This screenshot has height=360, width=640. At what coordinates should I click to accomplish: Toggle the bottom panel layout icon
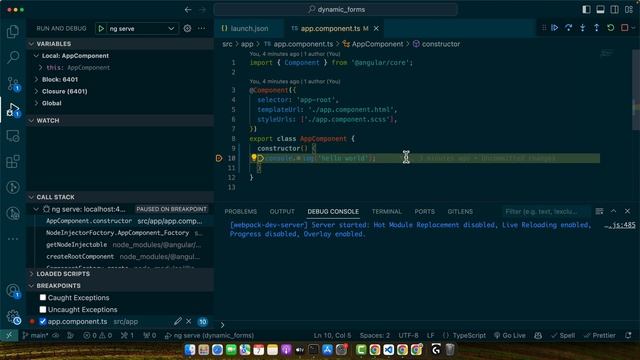(x=600, y=9)
